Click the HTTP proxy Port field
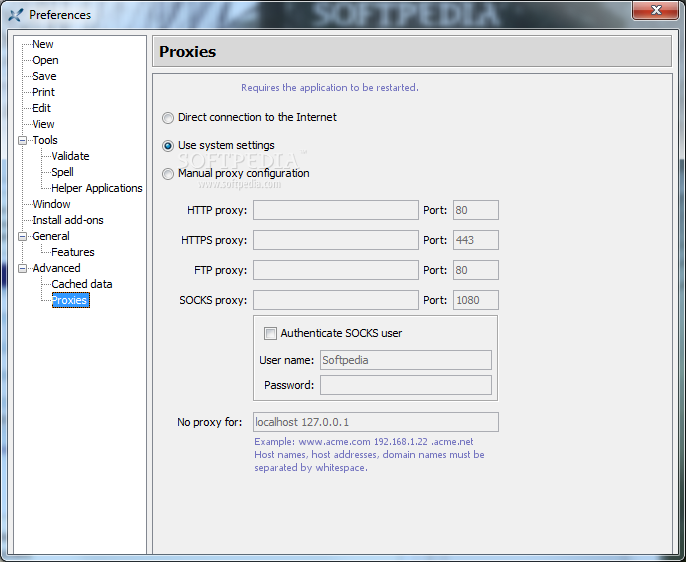 [476, 210]
